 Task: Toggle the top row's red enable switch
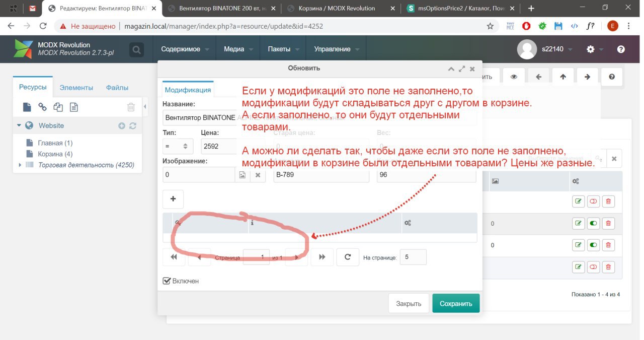(x=594, y=201)
